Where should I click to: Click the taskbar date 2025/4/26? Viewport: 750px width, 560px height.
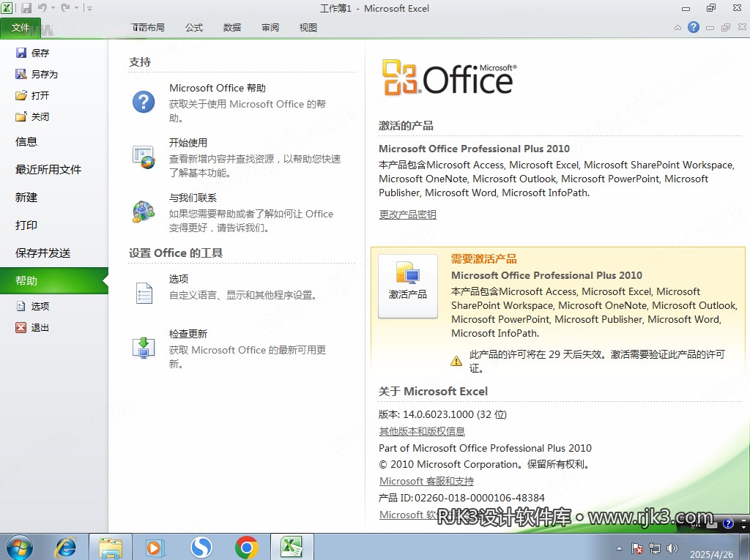(x=711, y=554)
